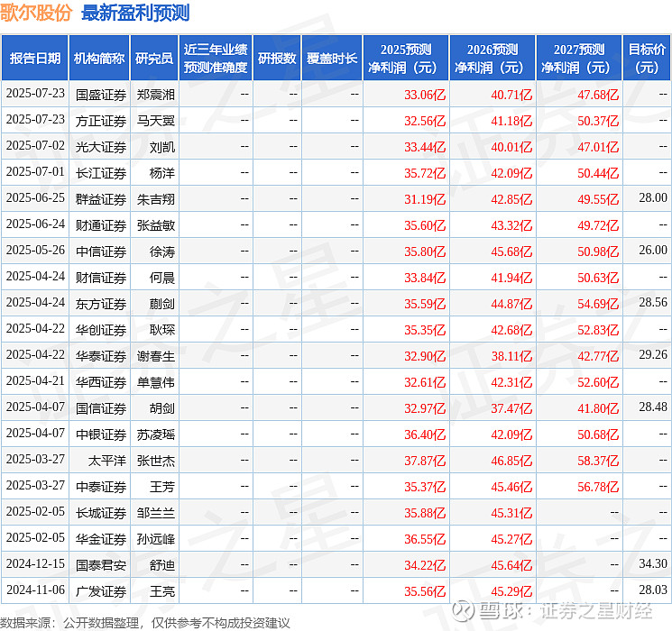Select the 长城证券 institution cell
This screenshot has height=631, width=672.
point(101,513)
